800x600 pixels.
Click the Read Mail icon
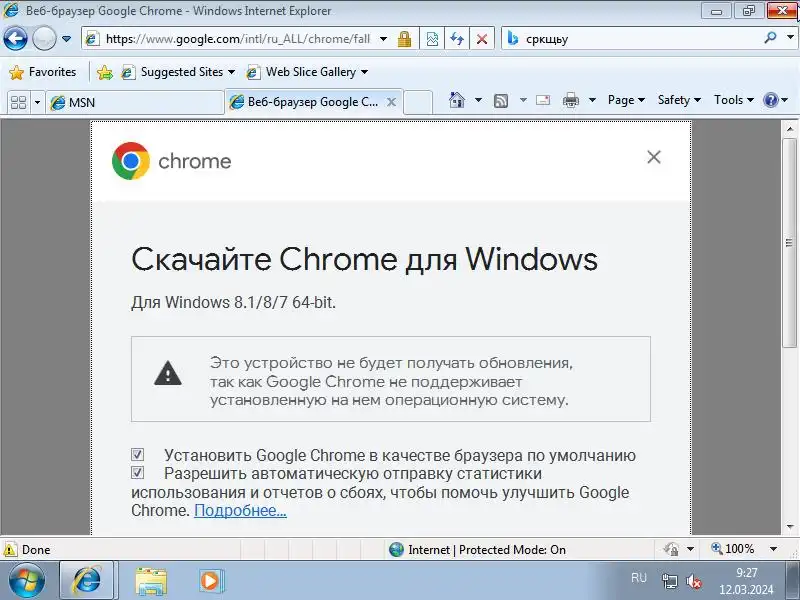[x=543, y=100]
